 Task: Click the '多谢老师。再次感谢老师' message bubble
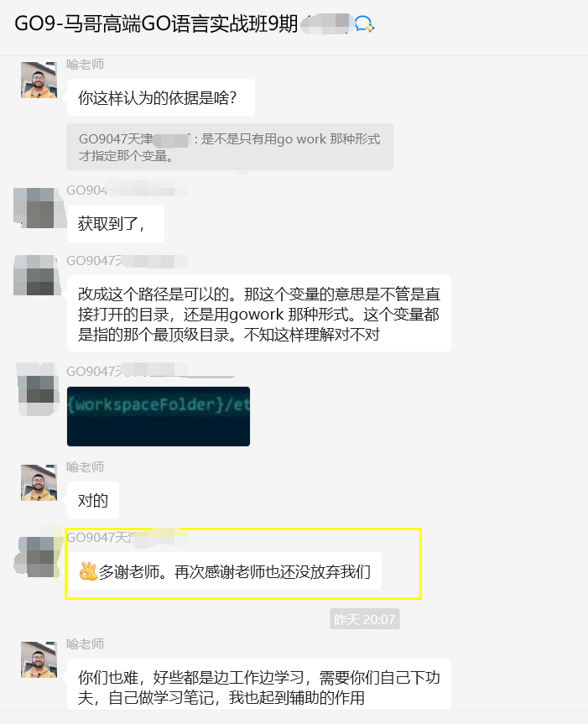click(224, 571)
